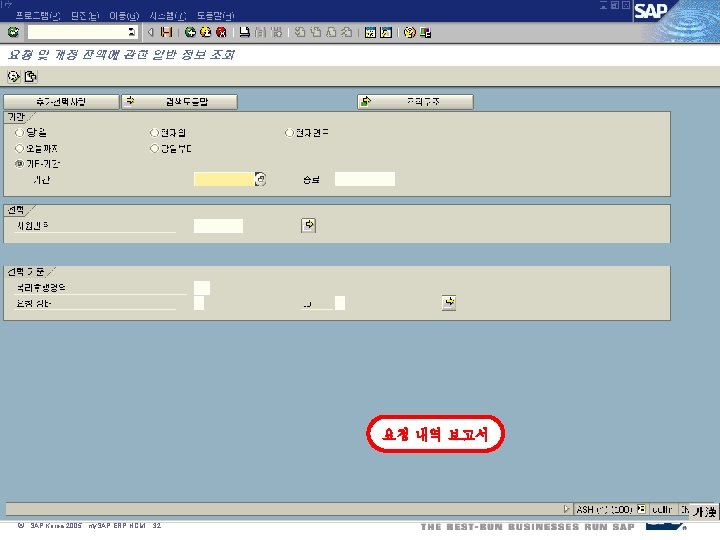This screenshot has height=540, width=720.
Task: Click the green Back arrow icon
Action: (x=190, y=32)
